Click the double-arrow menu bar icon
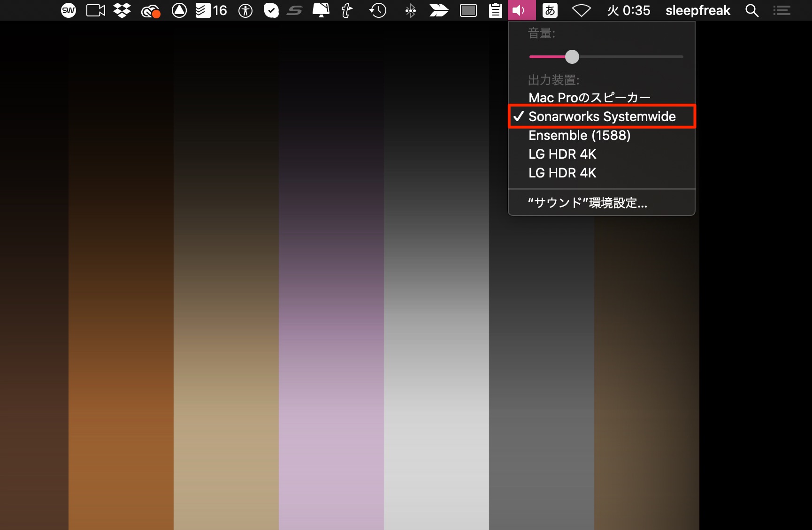This screenshot has width=812, height=530. click(439, 10)
